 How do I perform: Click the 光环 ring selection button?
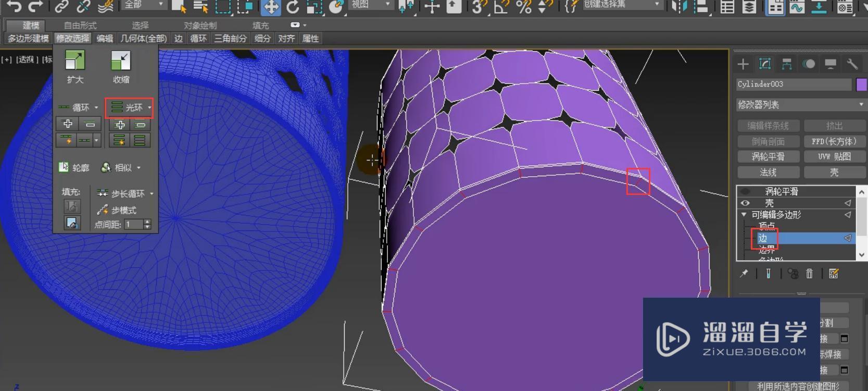click(127, 107)
